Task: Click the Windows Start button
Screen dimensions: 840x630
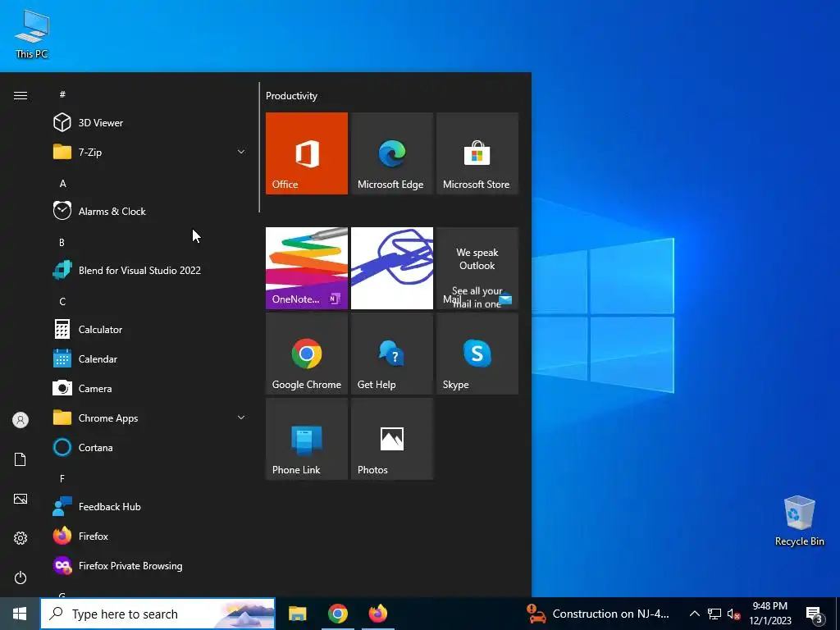Action: click(20, 614)
